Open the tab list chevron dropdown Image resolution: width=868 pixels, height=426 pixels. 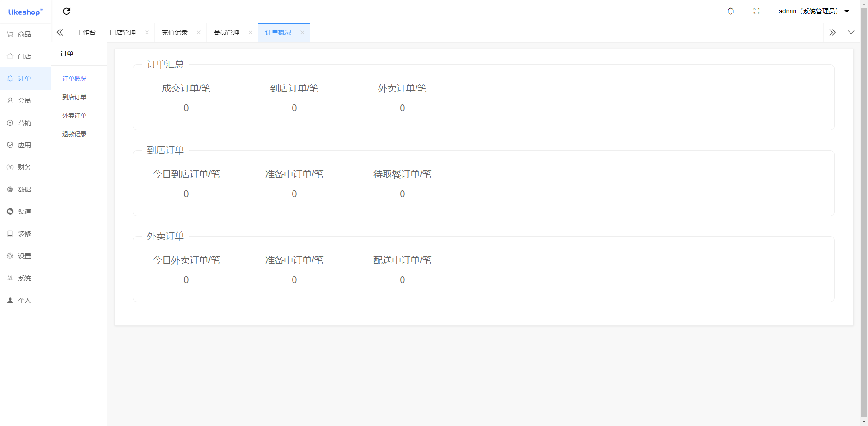coord(851,32)
